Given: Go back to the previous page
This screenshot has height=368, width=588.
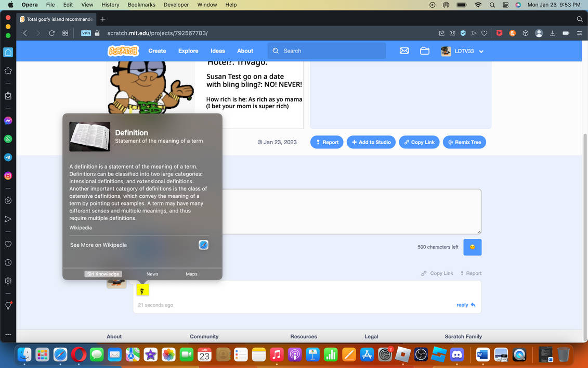Looking at the screenshot, I should click(25, 33).
